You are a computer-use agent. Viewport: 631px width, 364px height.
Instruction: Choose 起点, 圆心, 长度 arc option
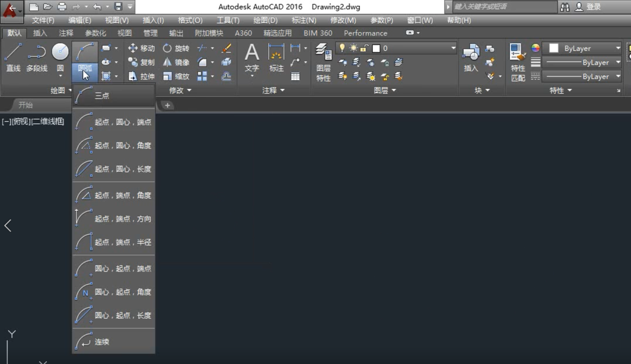[113, 169]
